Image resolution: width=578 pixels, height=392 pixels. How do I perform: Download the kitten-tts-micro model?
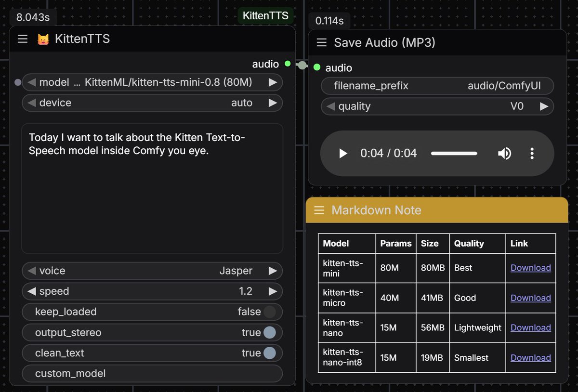point(530,298)
